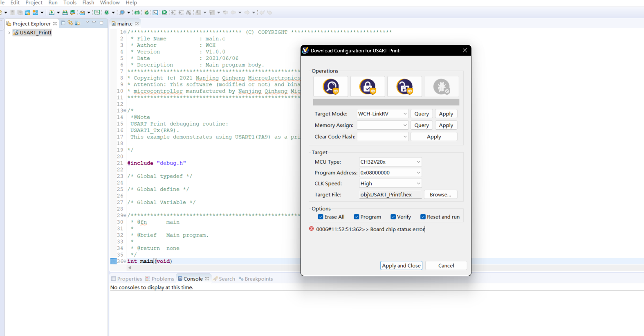
Task: Click the Save All icon in toolbar
Action: 20,12
